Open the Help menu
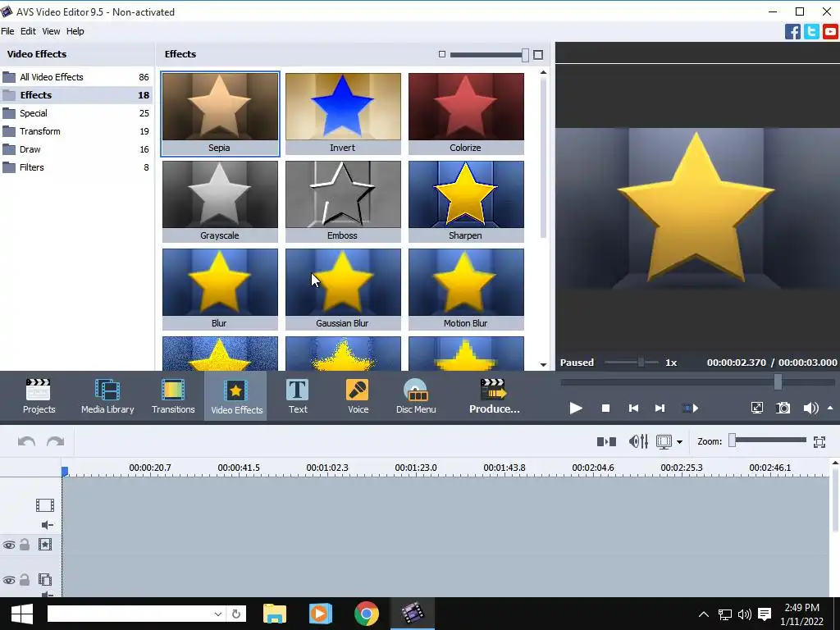 [x=75, y=31]
